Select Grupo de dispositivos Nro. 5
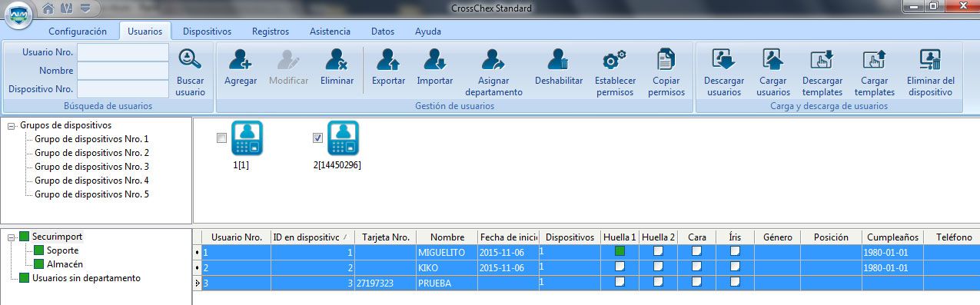The width and height of the screenshot is (980, 305). pos(91,194)
